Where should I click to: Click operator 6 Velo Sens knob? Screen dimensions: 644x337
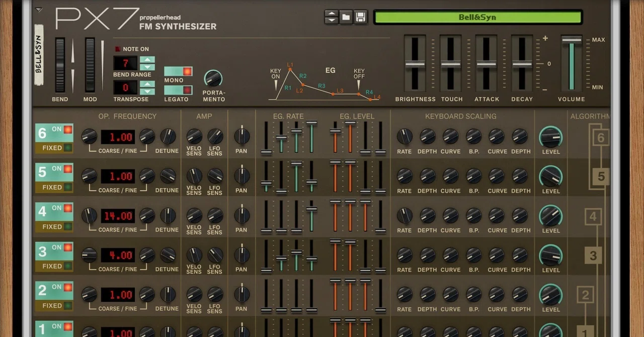click(194, 136)
